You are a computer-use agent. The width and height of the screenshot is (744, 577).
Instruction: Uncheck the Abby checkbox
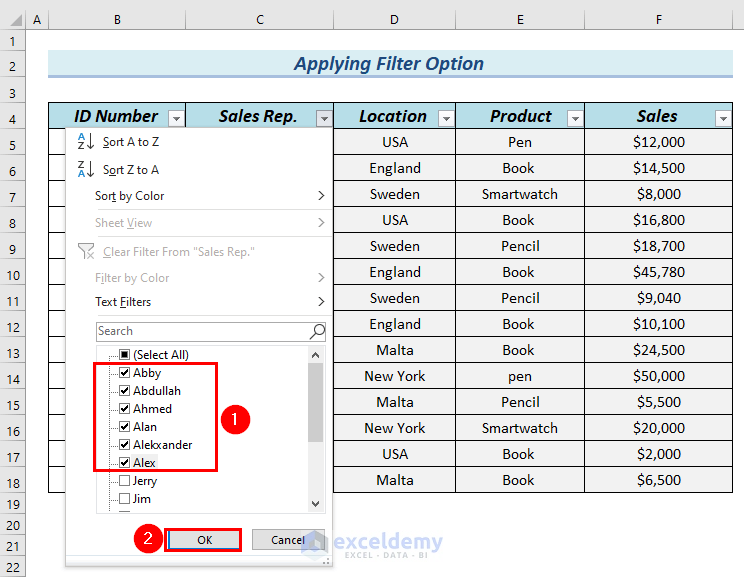click(x=124, y=373)
